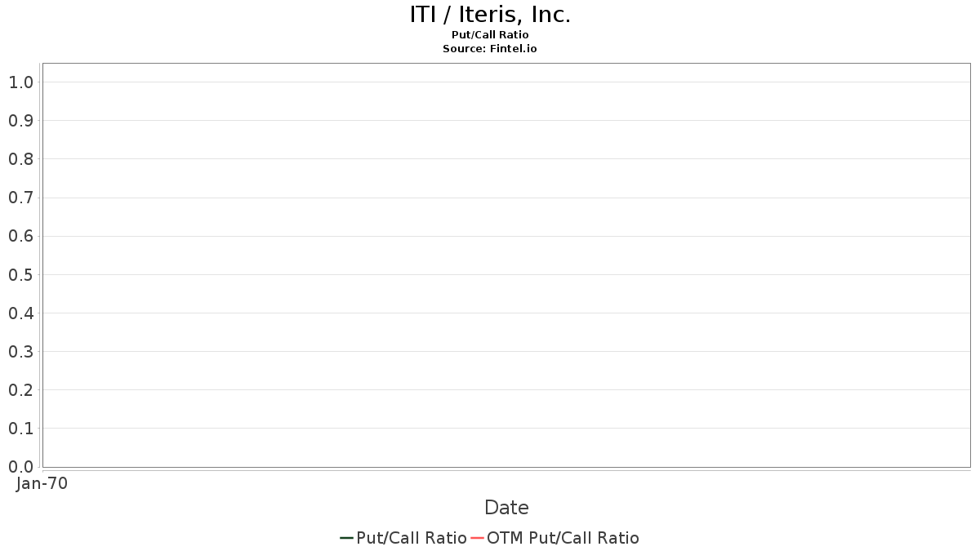Click the 0.9 y-axis label
The height and width of the screenshot is (551, 980).
[20, 121]
